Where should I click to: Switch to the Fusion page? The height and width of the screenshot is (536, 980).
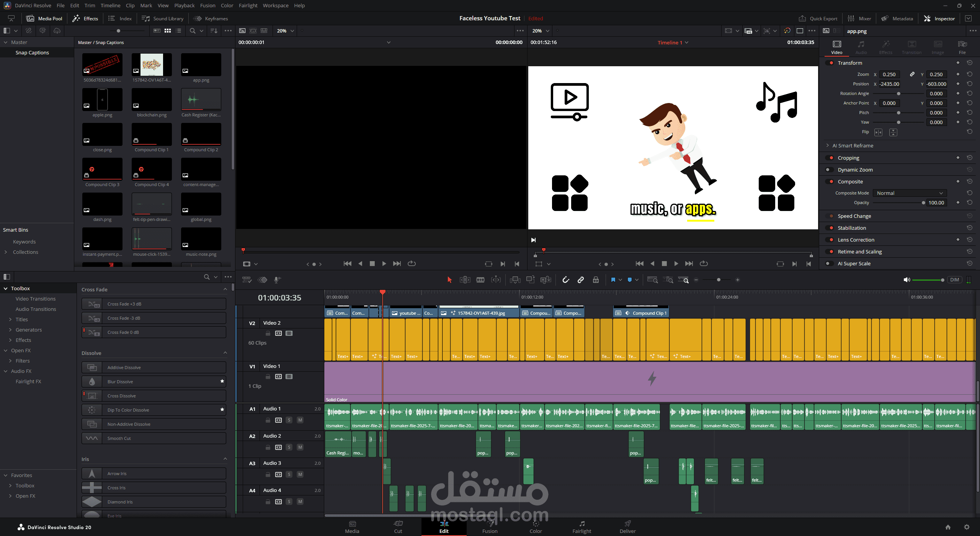pyautogui.click(x=490, y=527)
